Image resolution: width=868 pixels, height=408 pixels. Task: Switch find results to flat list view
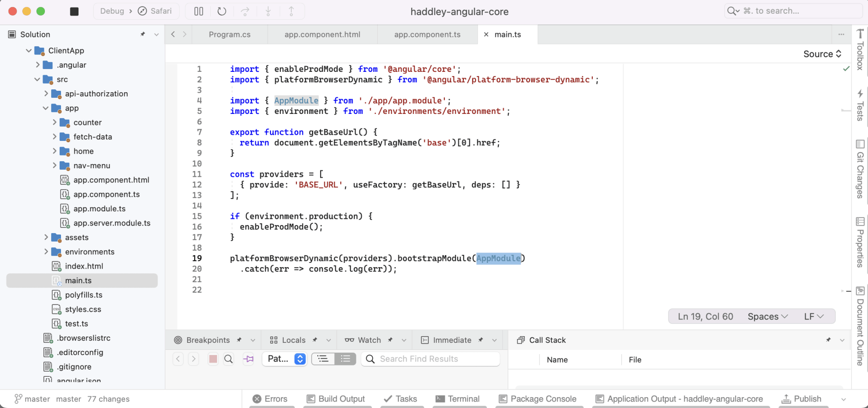[x=345, y=359]
